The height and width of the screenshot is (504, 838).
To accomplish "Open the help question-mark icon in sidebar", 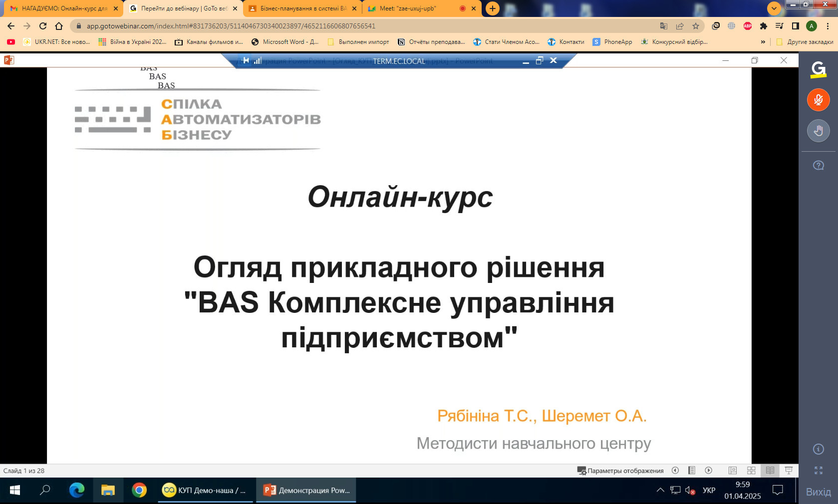I will pyautogui.click(x=818, y=165).
